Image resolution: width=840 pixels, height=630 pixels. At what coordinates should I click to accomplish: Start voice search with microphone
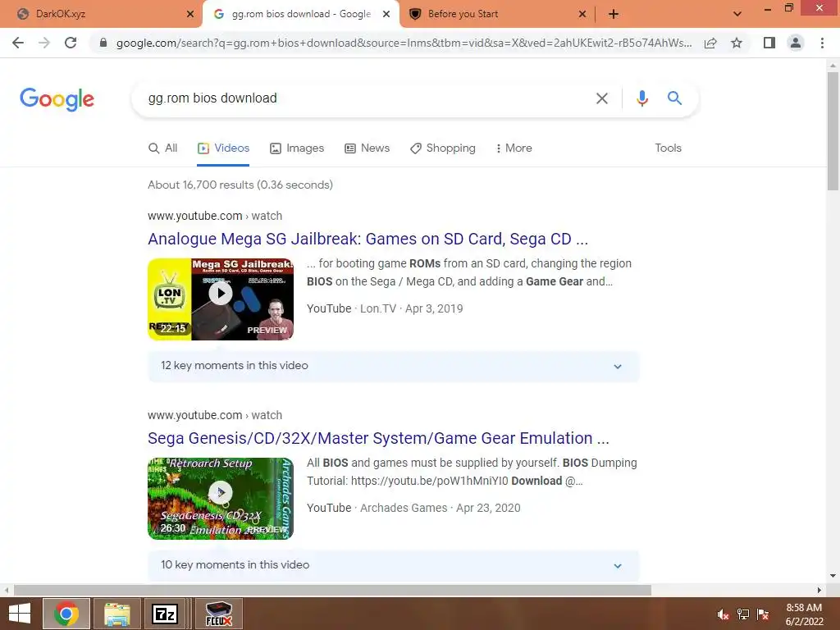(x=641, y=98)
